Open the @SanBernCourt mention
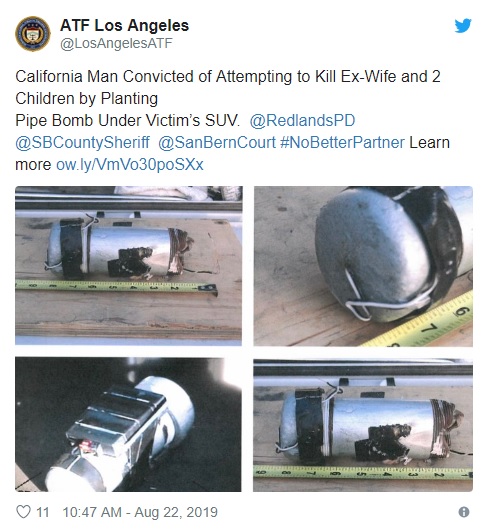Viewport: 492px width, 531px height. pyautogui.click(x=217, y=143)
